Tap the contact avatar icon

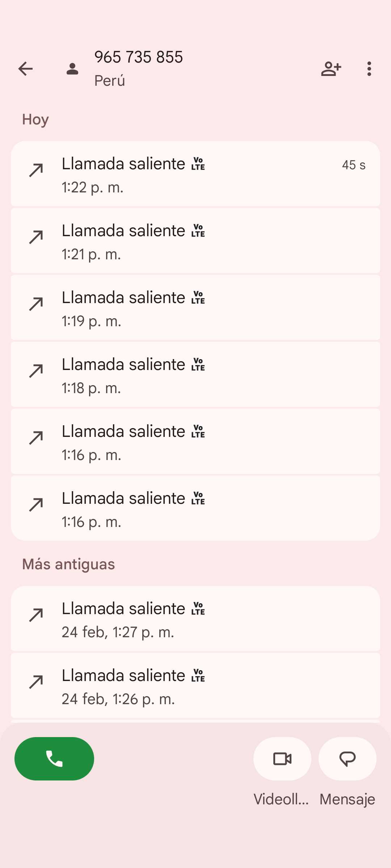pyautogui.click(x=72, y=69)
